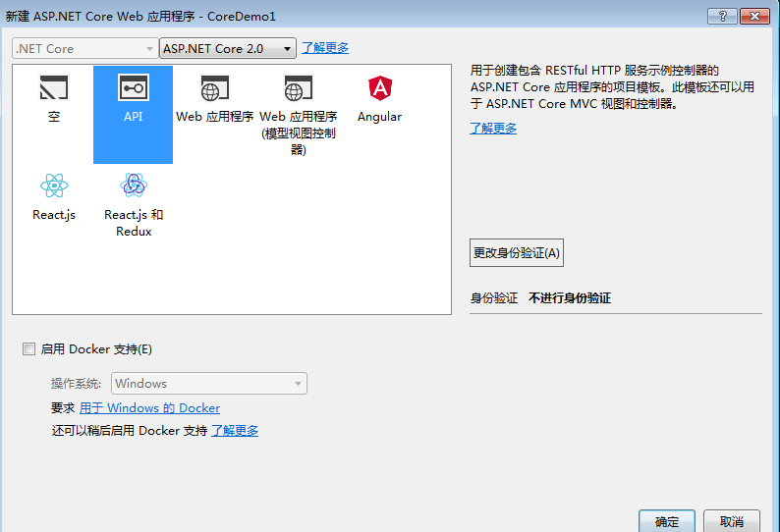Confirm with the 确定 button
This screenshot has height=532, width=780.
667,521
